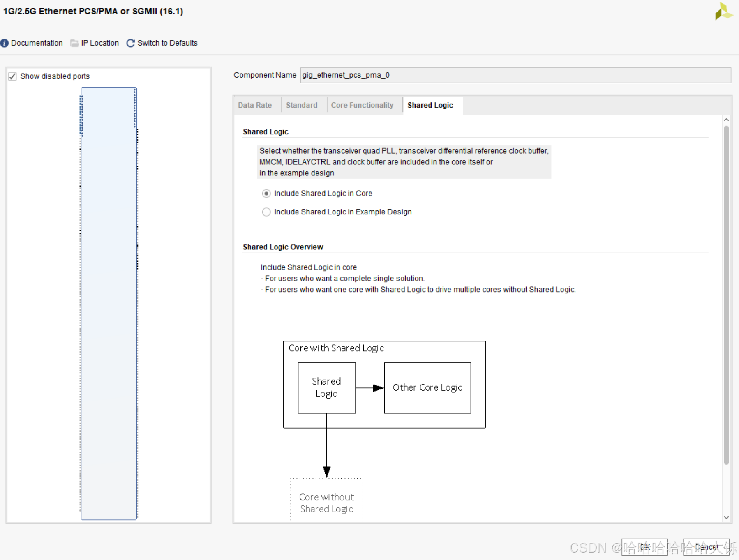Click the vertical scrollbar thumb
Image resolution: width=739 pixels, height=560 pixels.
[726, 295]
